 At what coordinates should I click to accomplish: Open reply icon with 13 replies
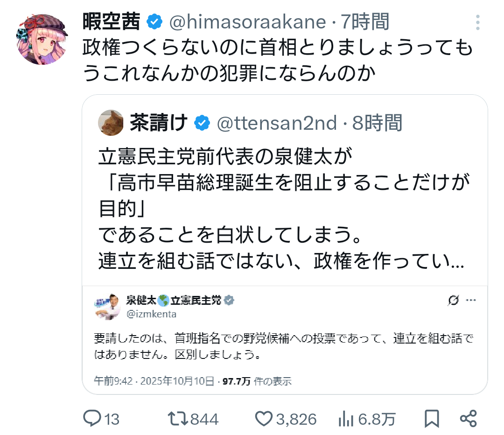[x=92, y=419]
